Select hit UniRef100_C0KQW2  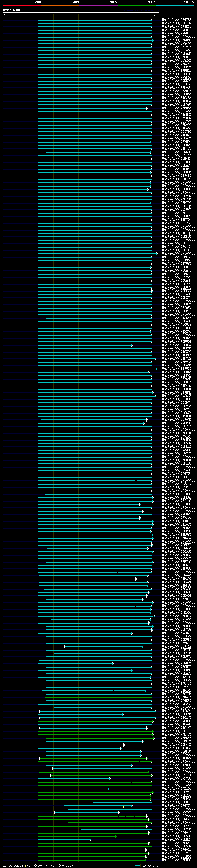click(177, 54)
